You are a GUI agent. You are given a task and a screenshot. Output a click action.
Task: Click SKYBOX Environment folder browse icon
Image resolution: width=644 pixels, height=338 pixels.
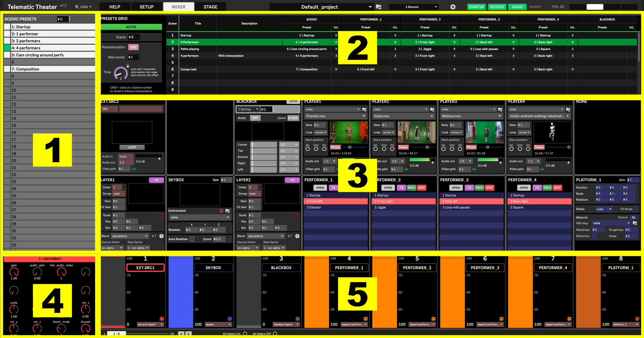coord(228,211)
